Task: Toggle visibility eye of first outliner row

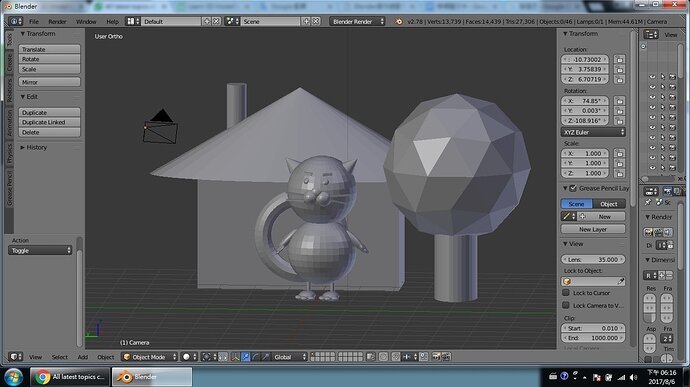Action: [652, 77]
